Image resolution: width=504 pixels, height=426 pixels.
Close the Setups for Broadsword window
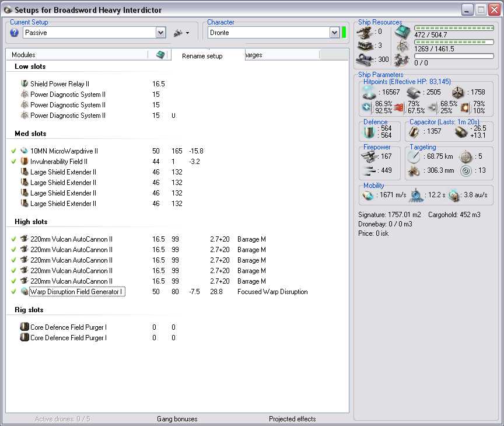[495, 10]
